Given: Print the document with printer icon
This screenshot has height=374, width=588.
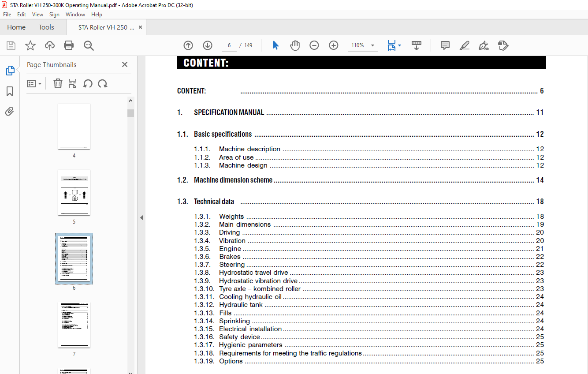Looking at the screenshot, I should [x=69, y=45].
